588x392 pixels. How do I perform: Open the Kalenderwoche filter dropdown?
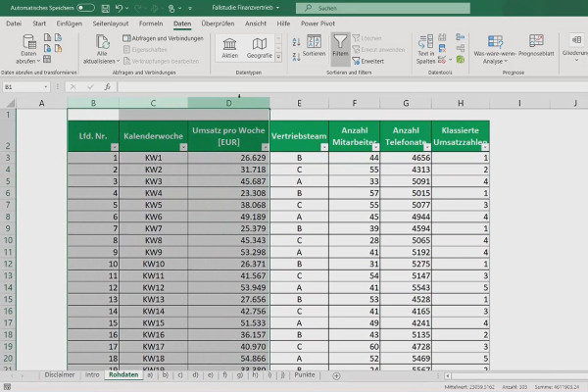click(x=183, y=147)
